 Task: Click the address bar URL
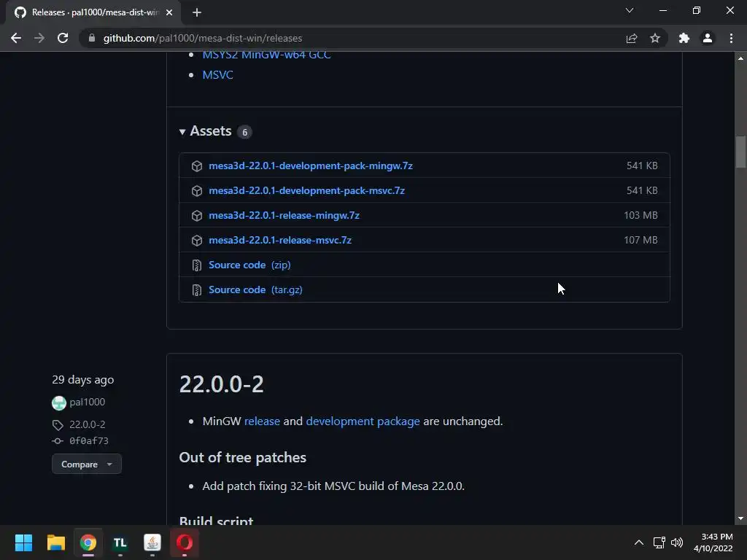coord(203,38)
